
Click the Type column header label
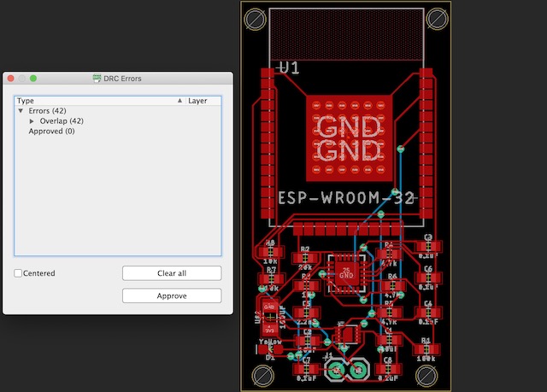26,101
